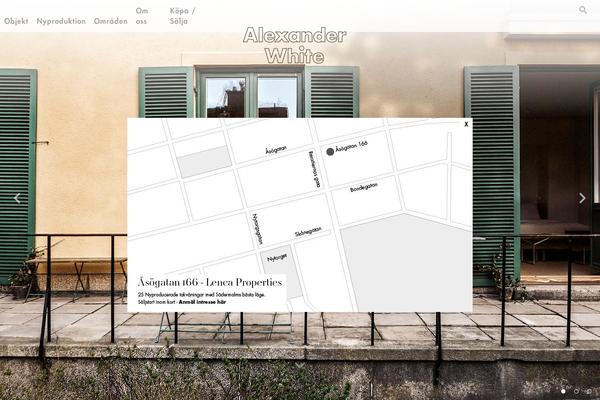
Task: Open the Om oss menu item
Action: coord(142,16)
